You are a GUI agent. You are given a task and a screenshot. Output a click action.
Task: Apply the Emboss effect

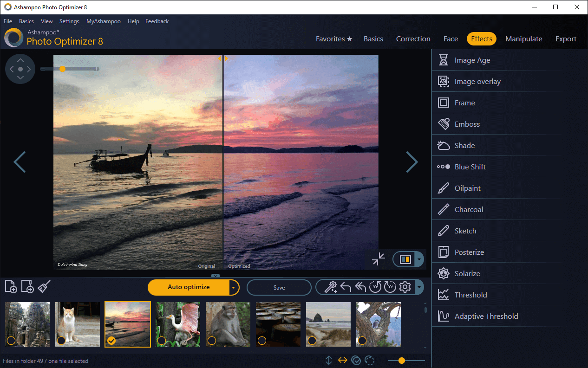tap(467, 124)
